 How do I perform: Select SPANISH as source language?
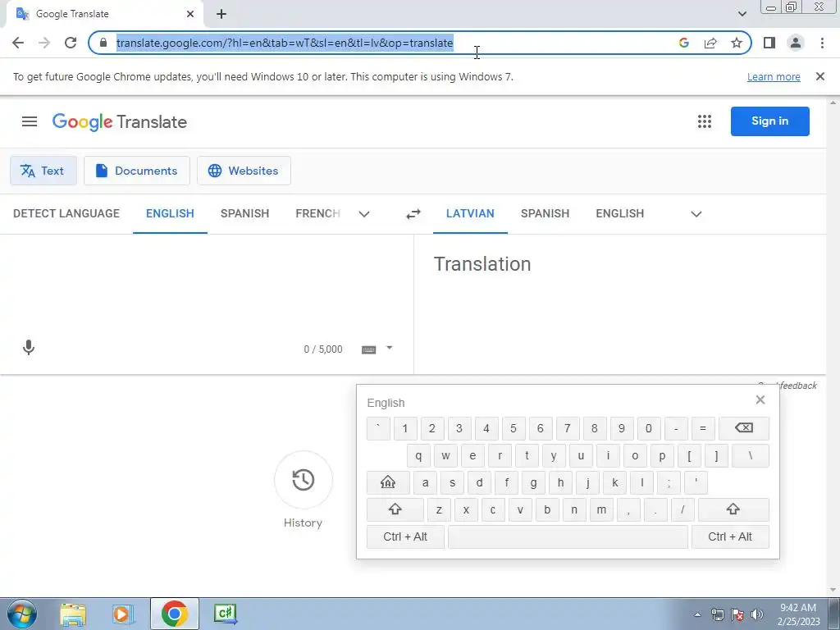[244, 213]
